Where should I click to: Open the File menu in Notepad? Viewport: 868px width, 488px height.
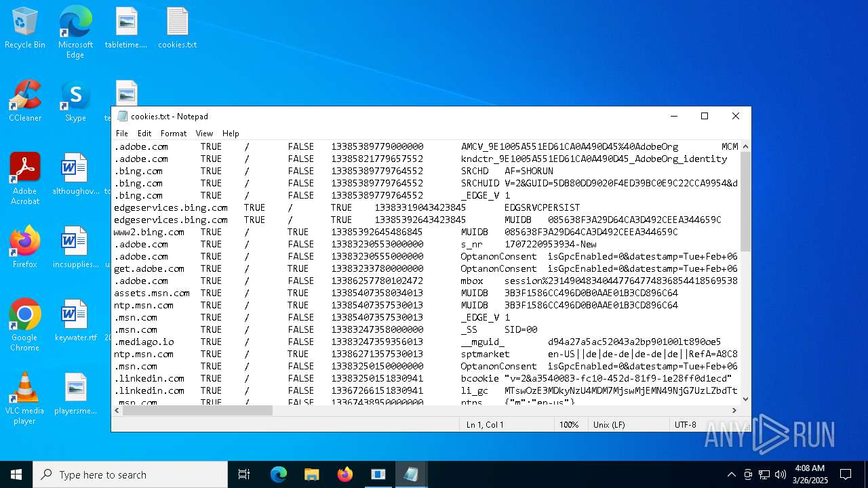point(122,134)
